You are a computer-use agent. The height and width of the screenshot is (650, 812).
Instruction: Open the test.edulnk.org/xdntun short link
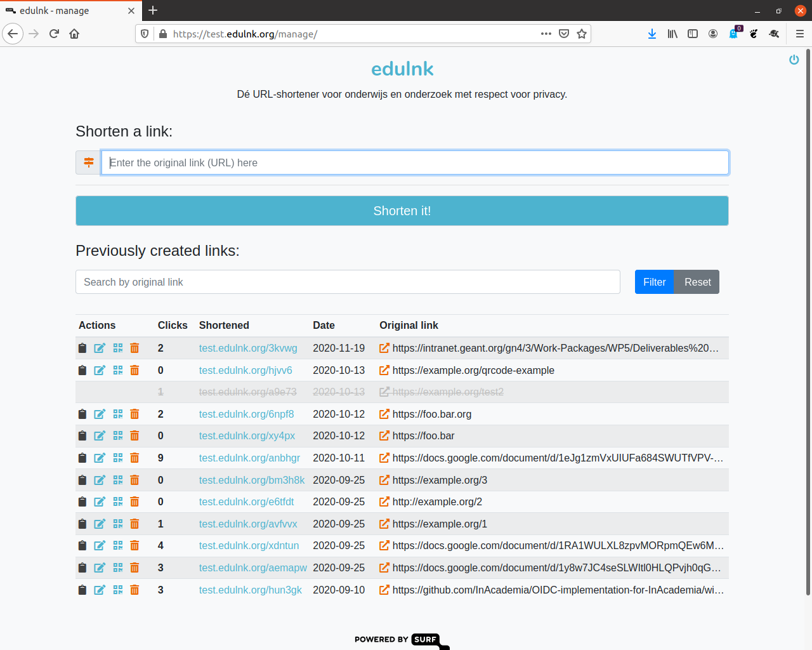point(249,545)
